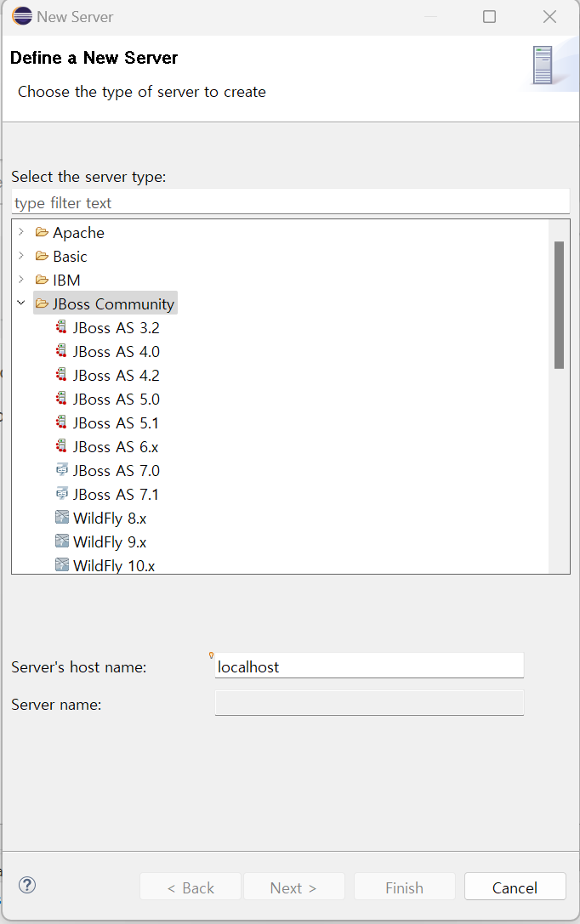The image size is (580, 924).
Task: Close the New Server dialog
Action: pyautogui.click(x=549, y=16)
